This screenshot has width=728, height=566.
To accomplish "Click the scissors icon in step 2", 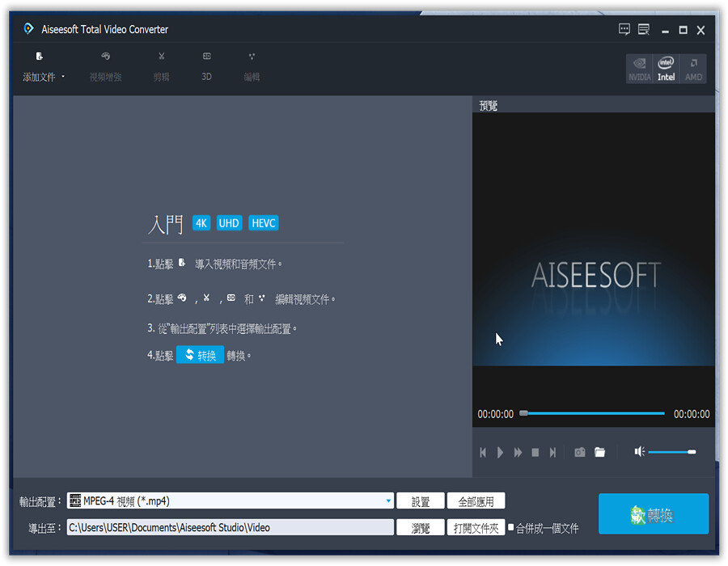I will [x=206, y=298].
